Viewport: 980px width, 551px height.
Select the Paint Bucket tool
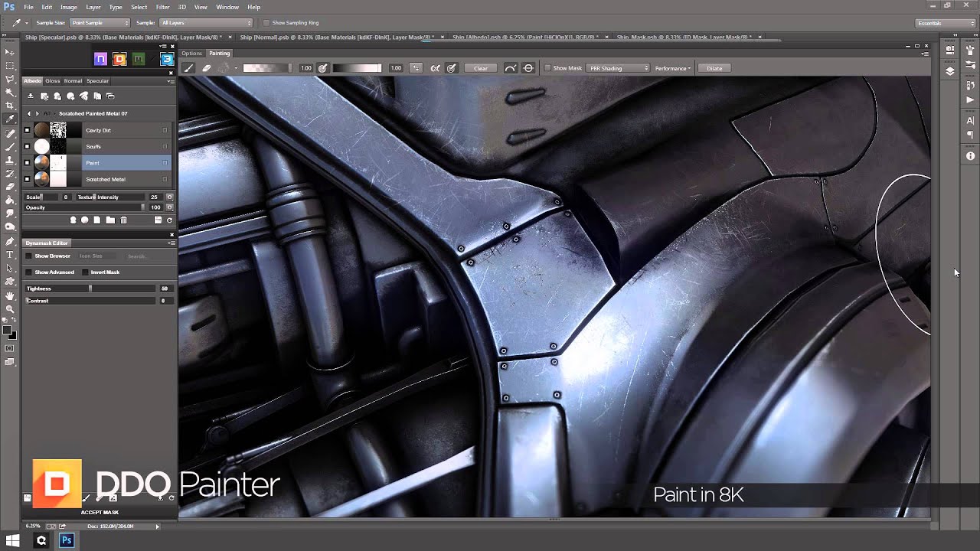click(10, 200)
